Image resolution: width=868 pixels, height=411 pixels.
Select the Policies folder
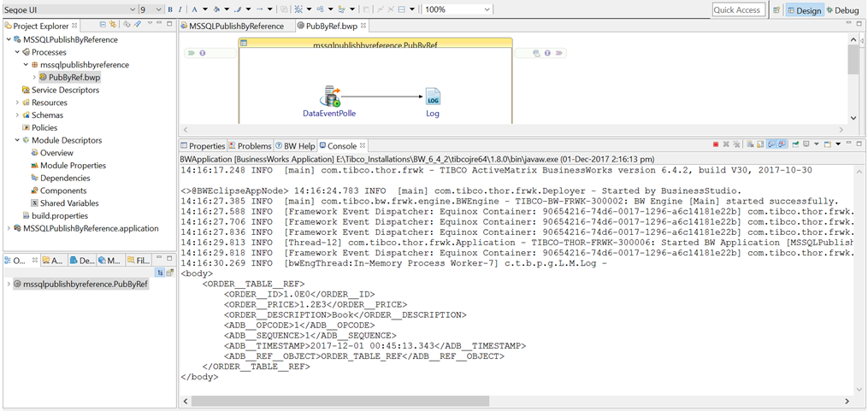point(40,128)
